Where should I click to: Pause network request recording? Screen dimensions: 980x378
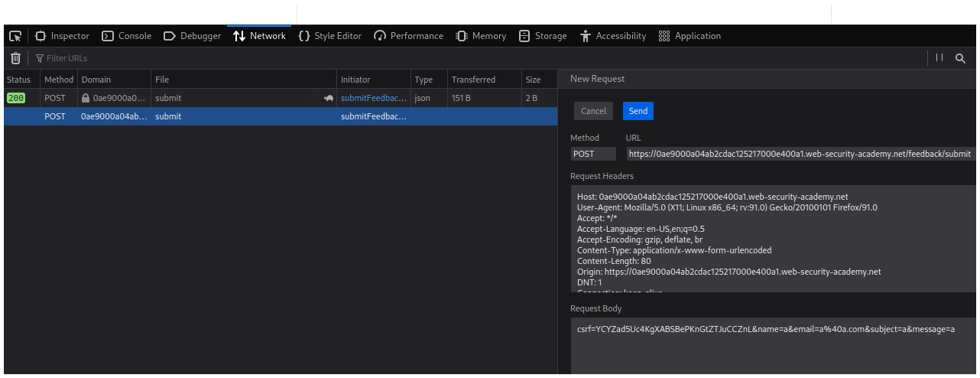939,58
